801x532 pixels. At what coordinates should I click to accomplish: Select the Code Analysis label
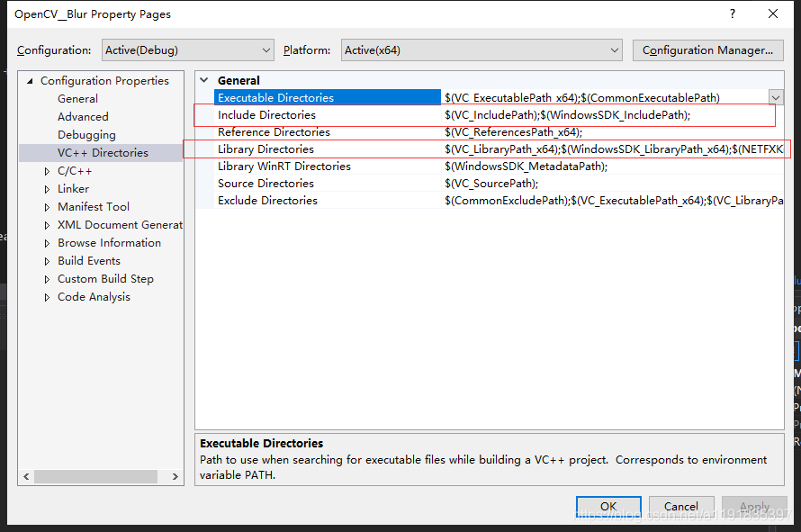(94, 296)
